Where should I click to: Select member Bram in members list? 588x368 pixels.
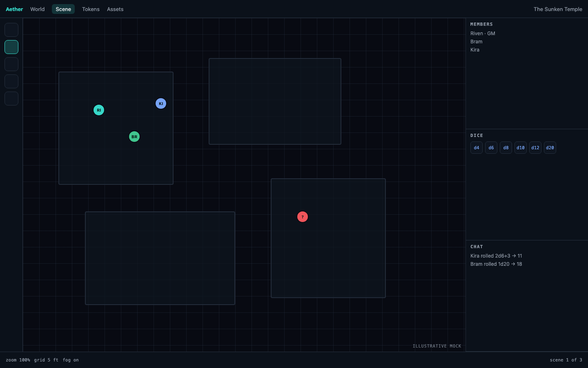(x=477, y=42)
